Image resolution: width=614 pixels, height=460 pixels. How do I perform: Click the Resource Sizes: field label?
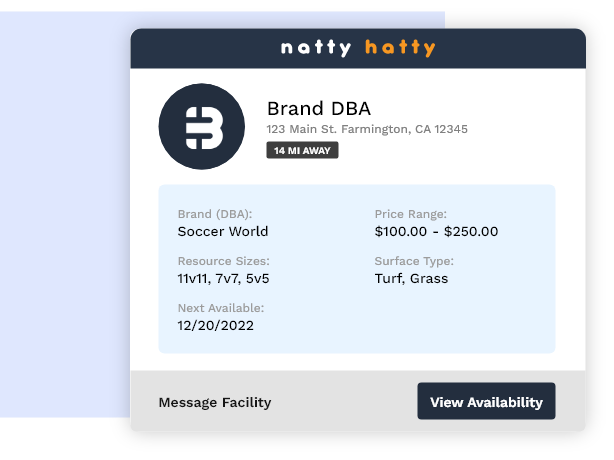click(223, 261)
